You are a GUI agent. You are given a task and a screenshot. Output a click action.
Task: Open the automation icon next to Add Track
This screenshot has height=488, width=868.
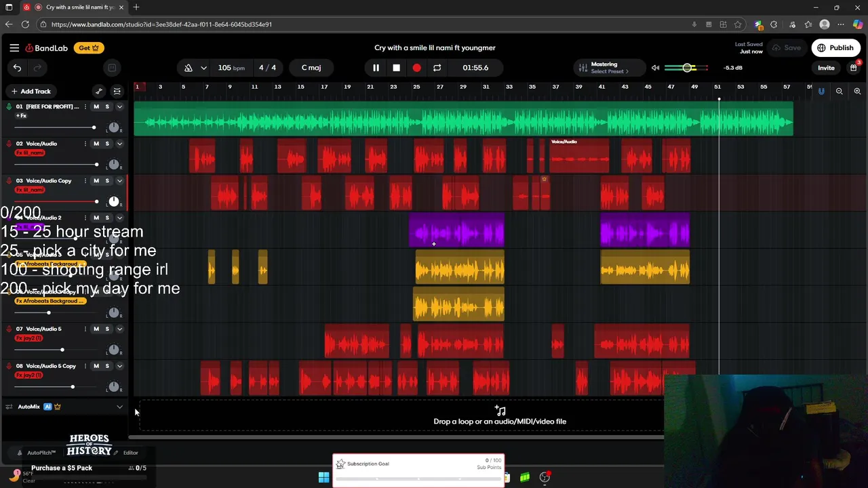pyautogui.click(x=99, y=91)
